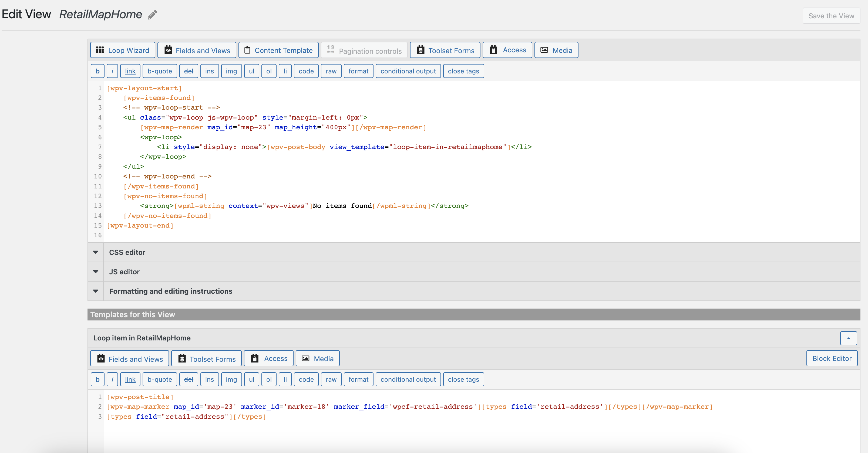Screen dimensions: 868x453
Task: Click the [types field="retail-address"] line
Action: pos(186,417)
